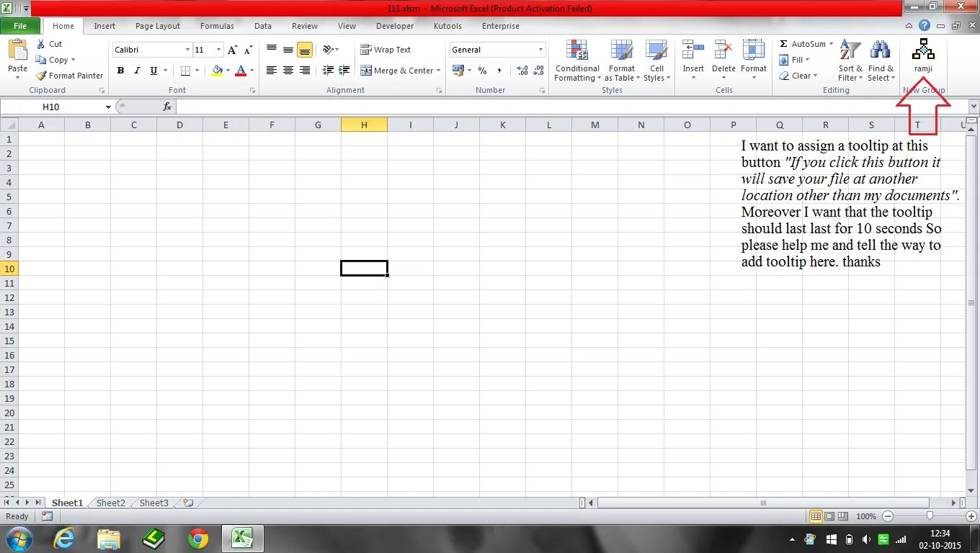The image size is (980, 553).
Task: Click the Delete cells icon
Action: pyautogui.click(x=723, y=50)
